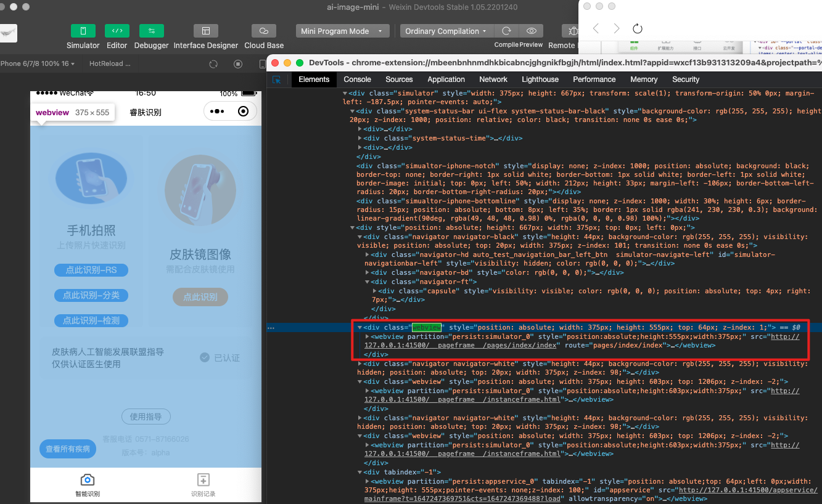Click the 手机拍照 phone illustration
This screenshot has width=822, height=504.
91,178
